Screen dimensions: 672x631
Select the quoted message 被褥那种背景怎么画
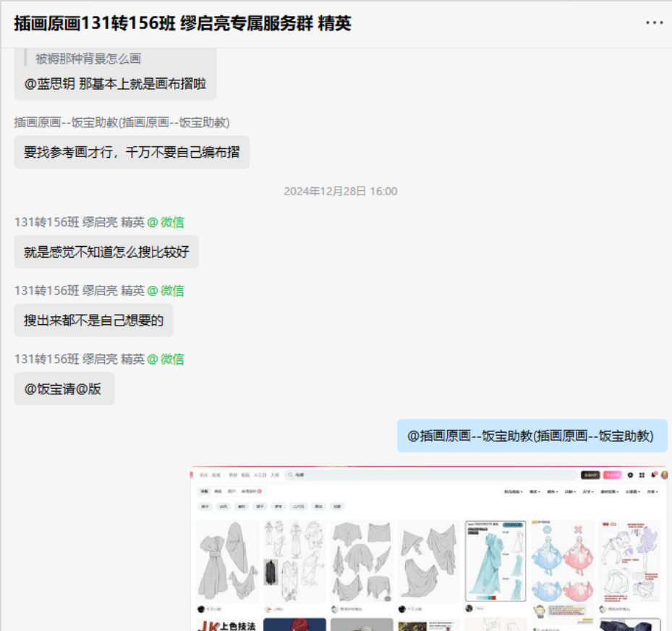pyautogui.click(x=88, y=59)
